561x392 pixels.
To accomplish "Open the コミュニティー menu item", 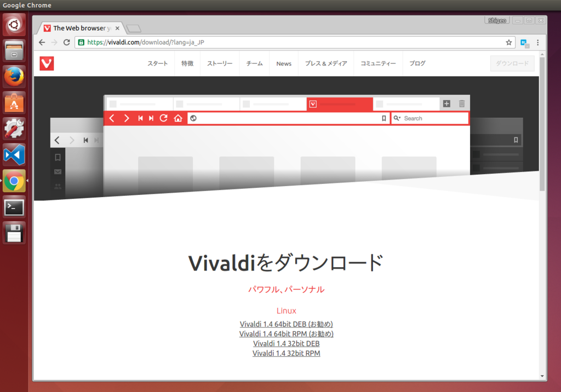I will point(378,64).
